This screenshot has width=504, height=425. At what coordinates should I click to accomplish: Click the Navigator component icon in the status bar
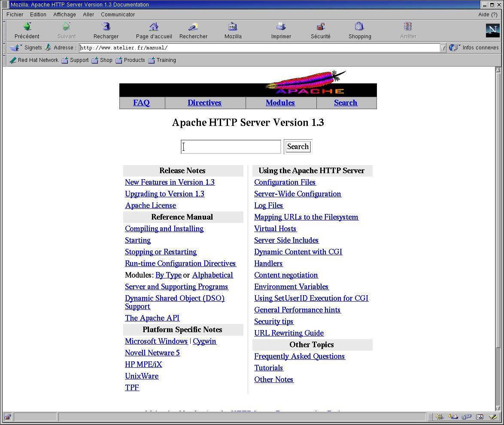(440, 417)
